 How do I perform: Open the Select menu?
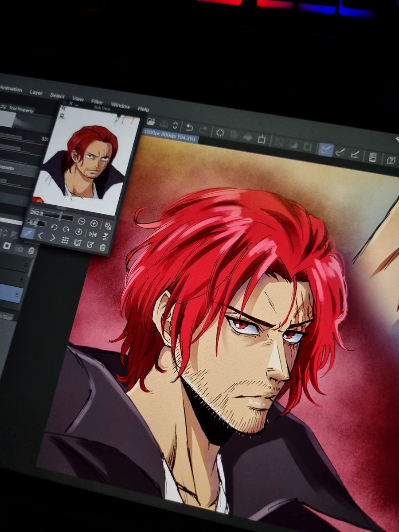[57, 96]
